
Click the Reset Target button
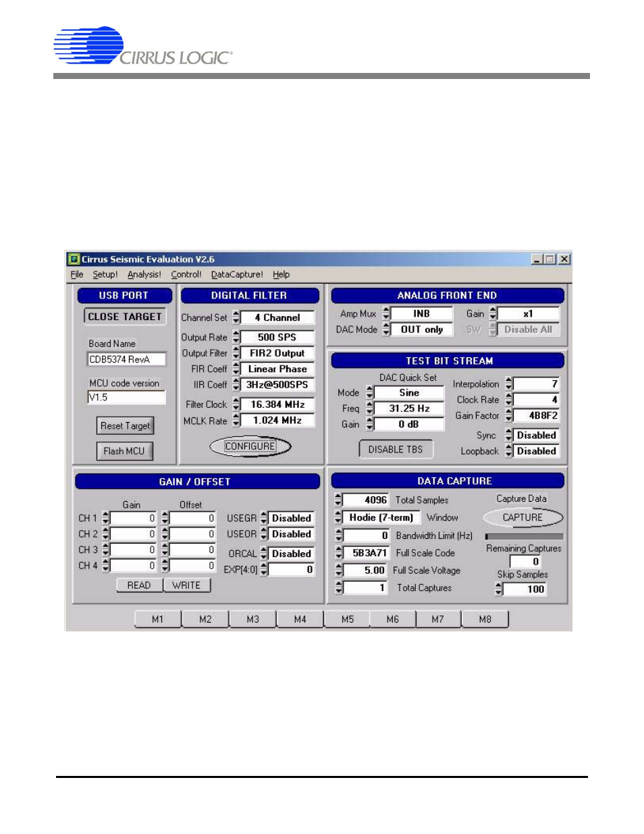click(x=125, y=426)
